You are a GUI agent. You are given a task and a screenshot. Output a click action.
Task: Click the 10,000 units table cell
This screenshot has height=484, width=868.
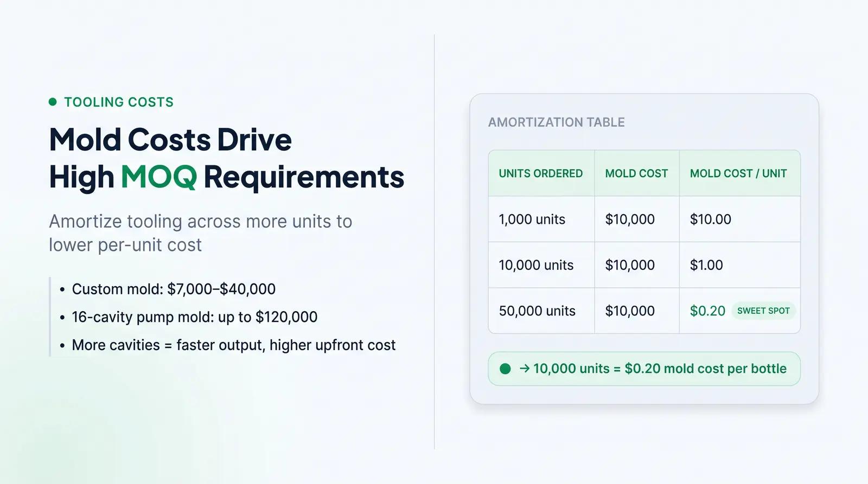pos(541,265)
